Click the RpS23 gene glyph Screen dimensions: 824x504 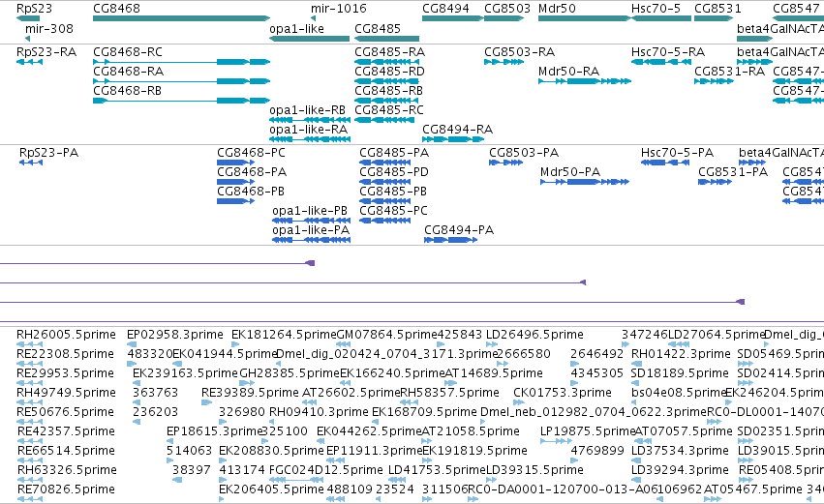pyautogui.click(x=28, y=18)
